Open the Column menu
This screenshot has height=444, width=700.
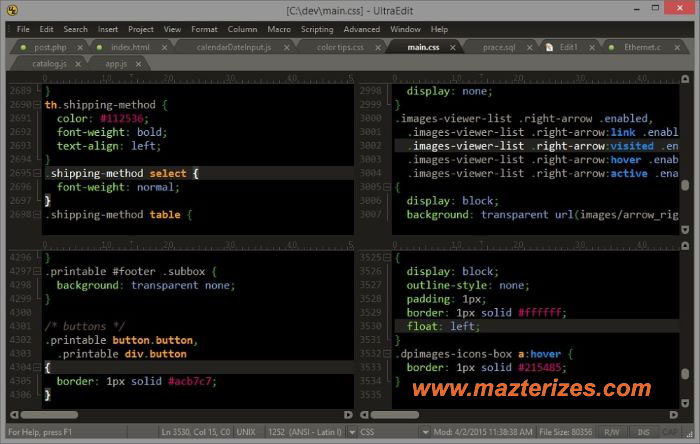242,29
